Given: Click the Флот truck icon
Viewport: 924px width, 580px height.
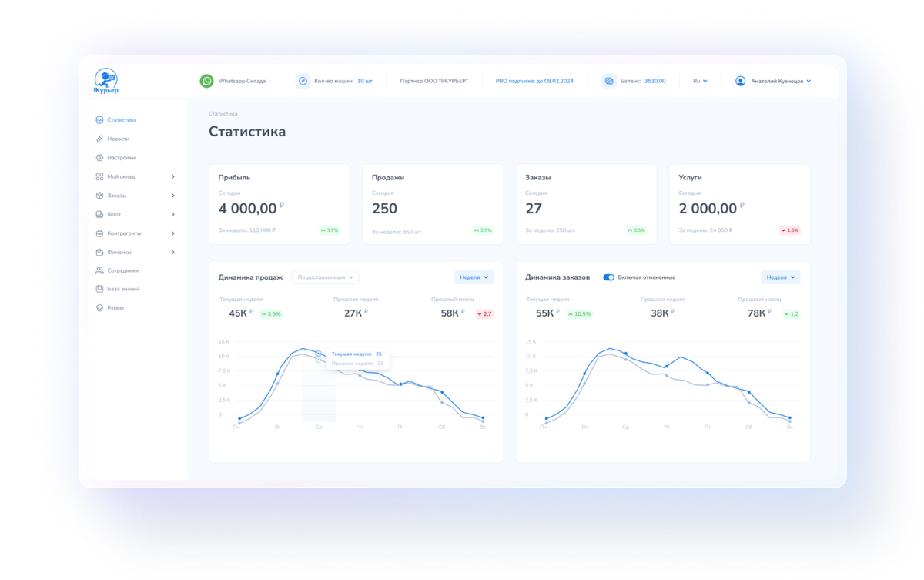Looking at the screenshot, I should pos(99,214).
